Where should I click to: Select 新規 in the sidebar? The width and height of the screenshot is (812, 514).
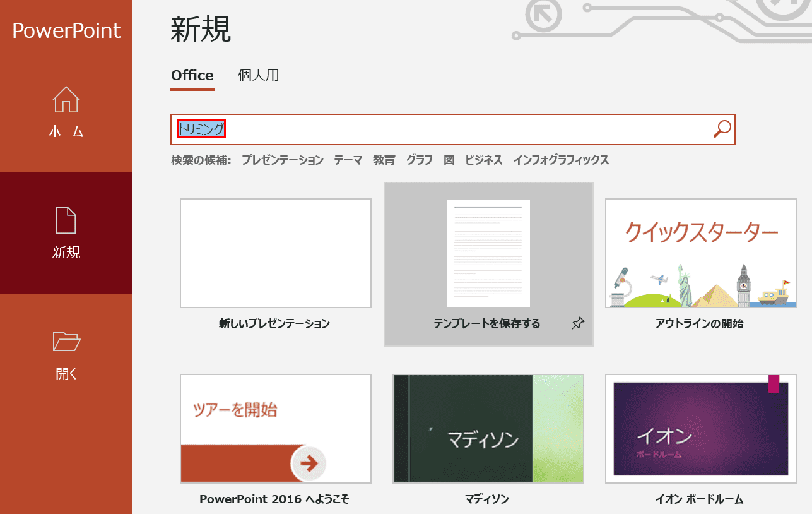click(x=66, y=233)
